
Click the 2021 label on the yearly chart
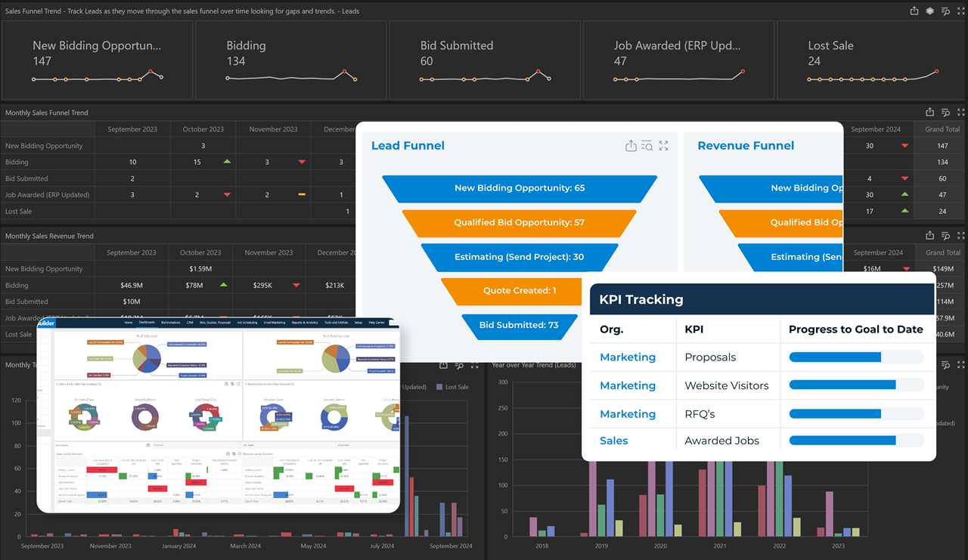pos(720,546)
